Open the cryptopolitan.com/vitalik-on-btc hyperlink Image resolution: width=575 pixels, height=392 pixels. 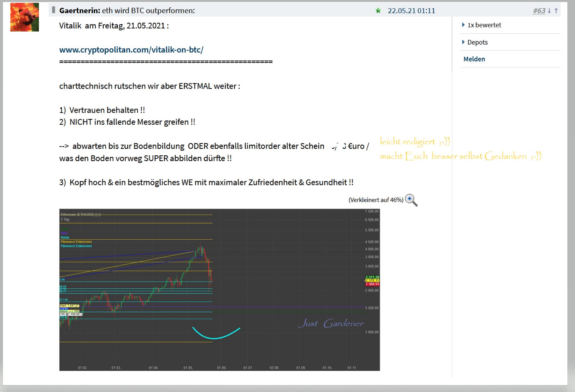(132, 50)
